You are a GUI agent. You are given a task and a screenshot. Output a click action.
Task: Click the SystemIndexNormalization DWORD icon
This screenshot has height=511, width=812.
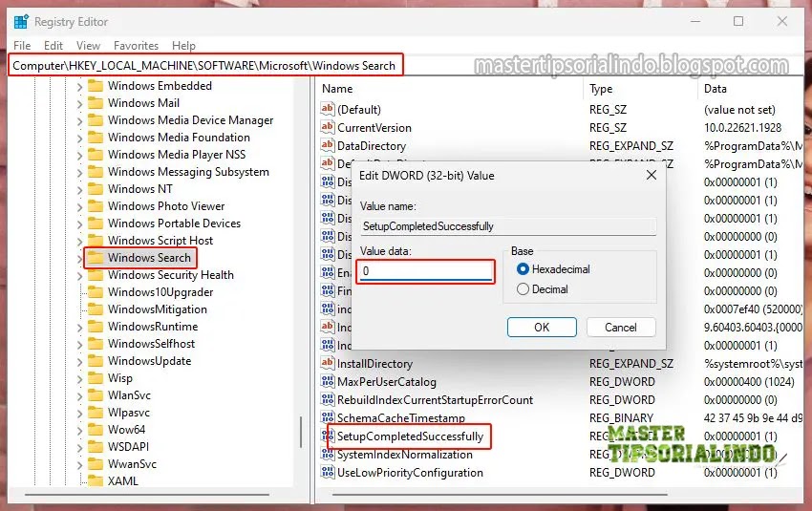coord(328,454)
